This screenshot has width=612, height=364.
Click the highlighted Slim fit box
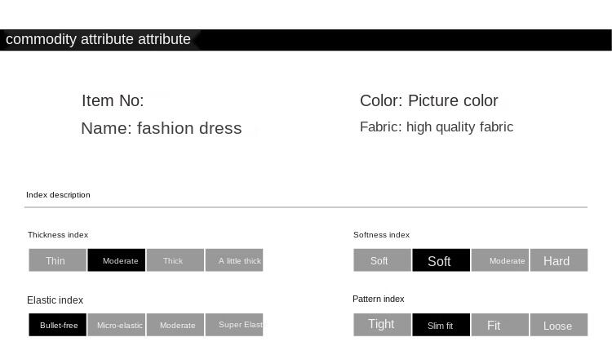[x=441, y=325]
